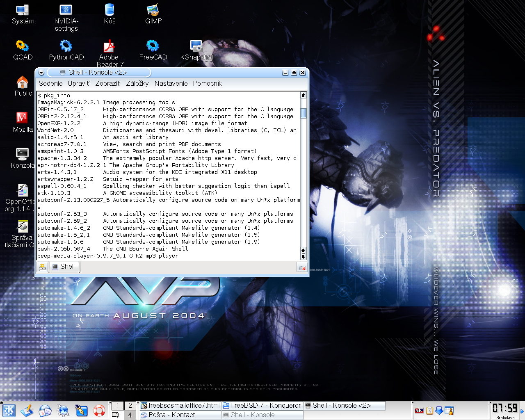Click the 07:59 panel clock
The height and width of the screenshot is (420, 525).
click(x=505, y=408)
